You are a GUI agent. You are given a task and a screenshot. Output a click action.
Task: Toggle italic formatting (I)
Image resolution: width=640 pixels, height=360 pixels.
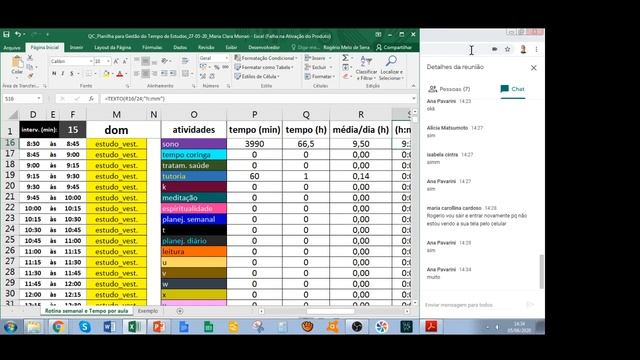[x=62, y=74]
